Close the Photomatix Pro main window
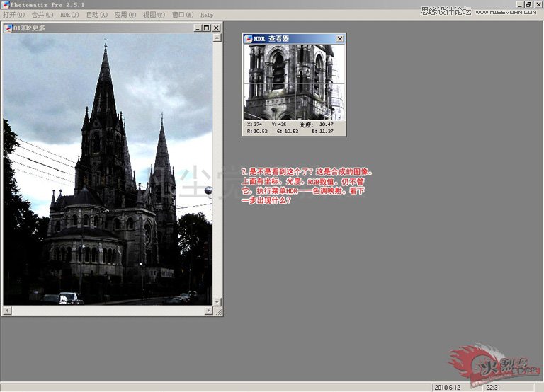This screenshot has width=544, height=392. tap(538, 4)
